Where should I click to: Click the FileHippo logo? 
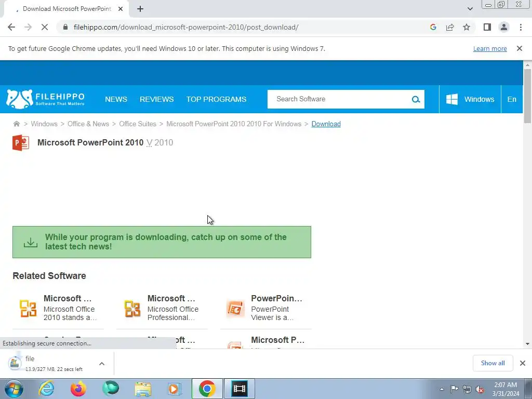[46, 99]
